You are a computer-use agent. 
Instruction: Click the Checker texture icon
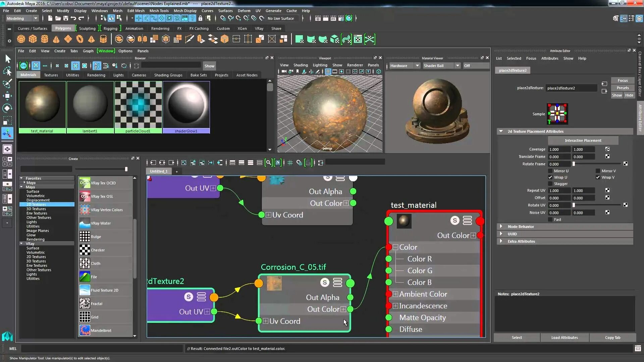[85, 250]
